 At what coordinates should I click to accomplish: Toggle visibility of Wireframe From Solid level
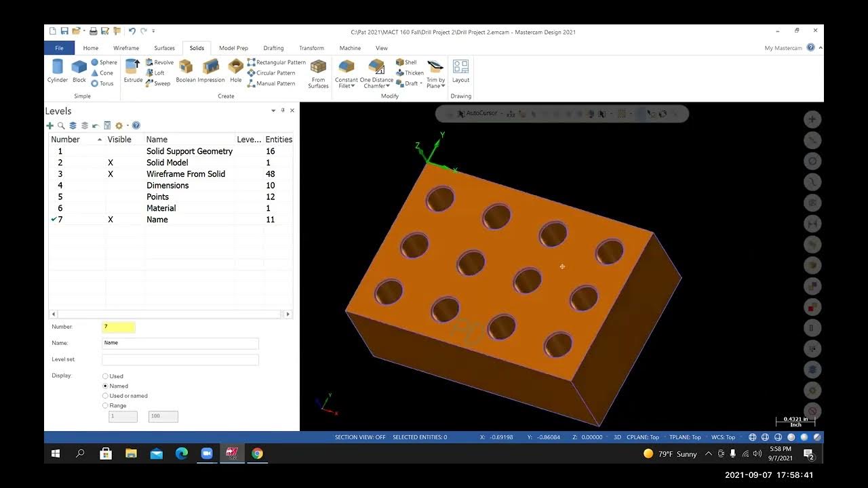point(111,174)
